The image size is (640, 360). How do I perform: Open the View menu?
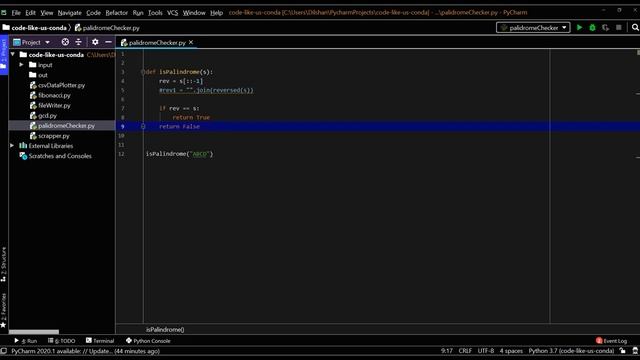click(47, 13)
